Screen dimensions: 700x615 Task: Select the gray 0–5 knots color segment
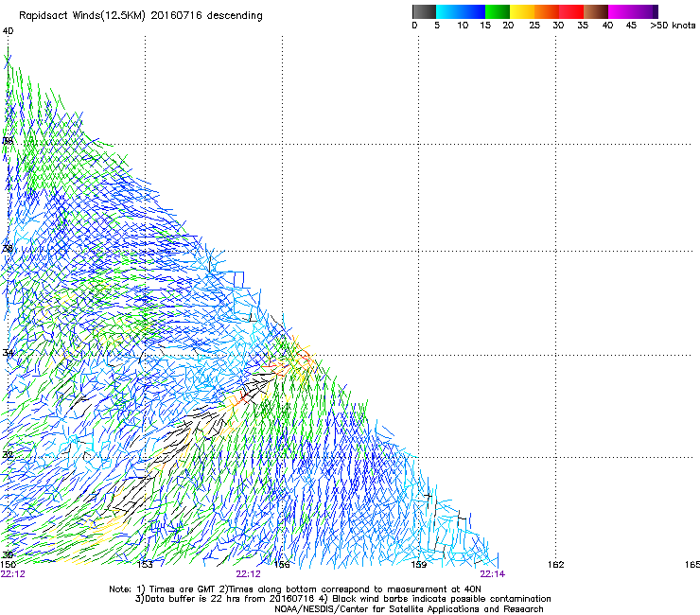(x=424, y=11)
